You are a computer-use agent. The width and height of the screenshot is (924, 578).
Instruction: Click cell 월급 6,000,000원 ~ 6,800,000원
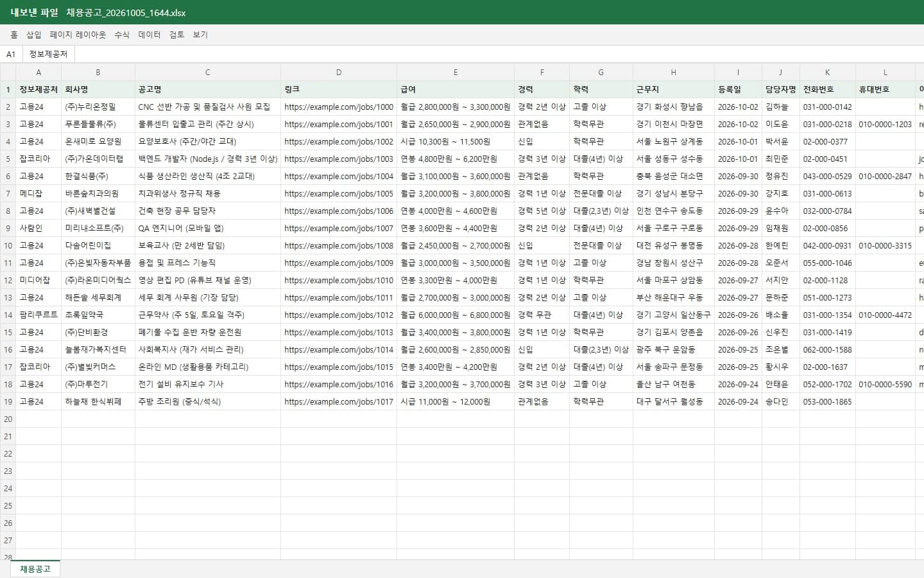coord(456,315)
